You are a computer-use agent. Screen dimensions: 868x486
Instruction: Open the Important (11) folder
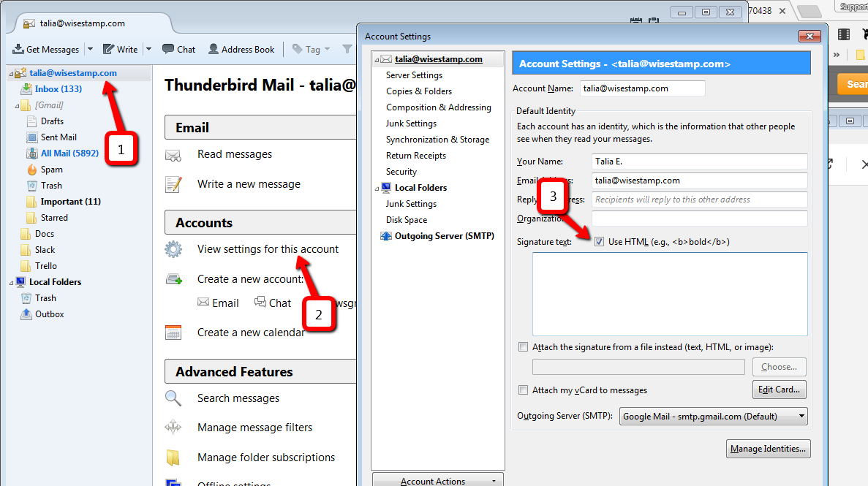70,202
